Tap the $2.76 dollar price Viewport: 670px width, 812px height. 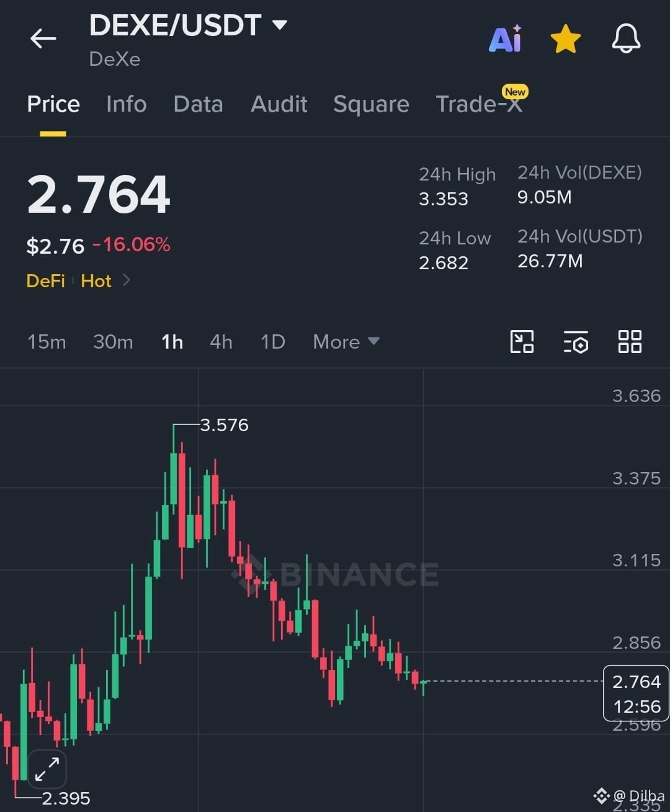coord(55,246)
